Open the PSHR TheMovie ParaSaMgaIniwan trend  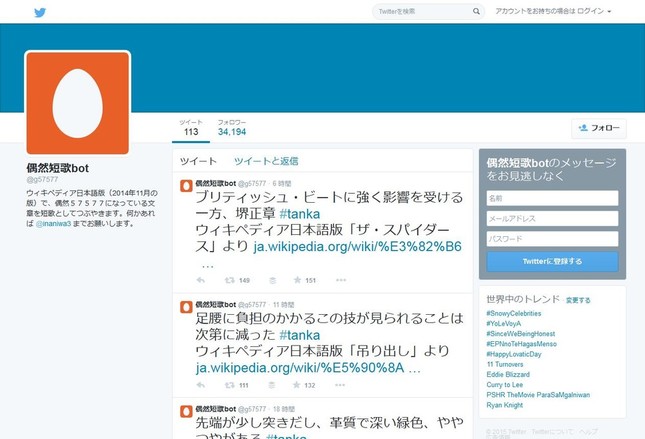[538, 395]
